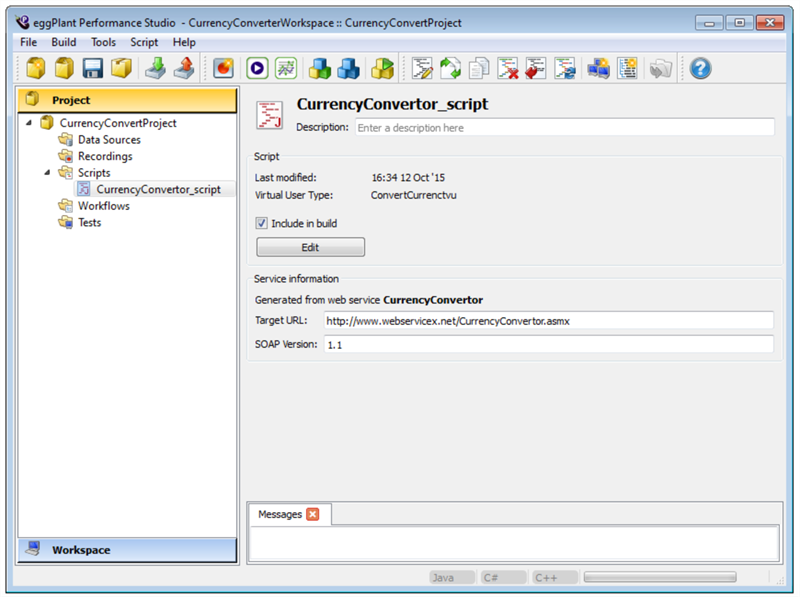The width and height of the screenshot is (800, 597).
Task: Click the Description input field
Action: pyautogui.click(x=564, y=128)
